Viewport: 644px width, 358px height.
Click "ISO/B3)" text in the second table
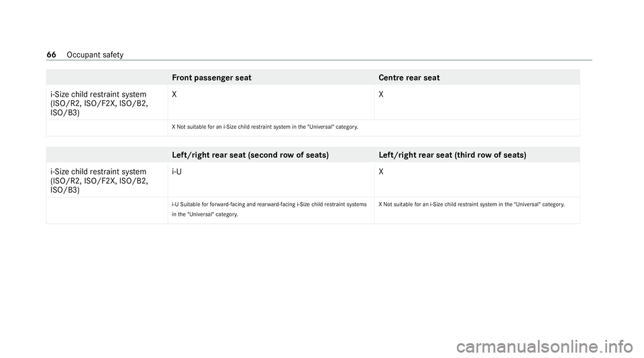point(65,190)
